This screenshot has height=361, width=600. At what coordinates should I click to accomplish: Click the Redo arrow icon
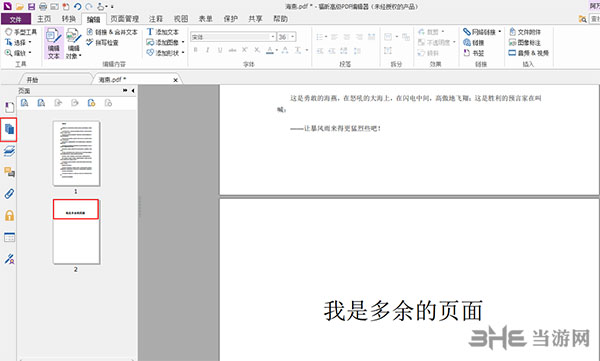(89, 7)
